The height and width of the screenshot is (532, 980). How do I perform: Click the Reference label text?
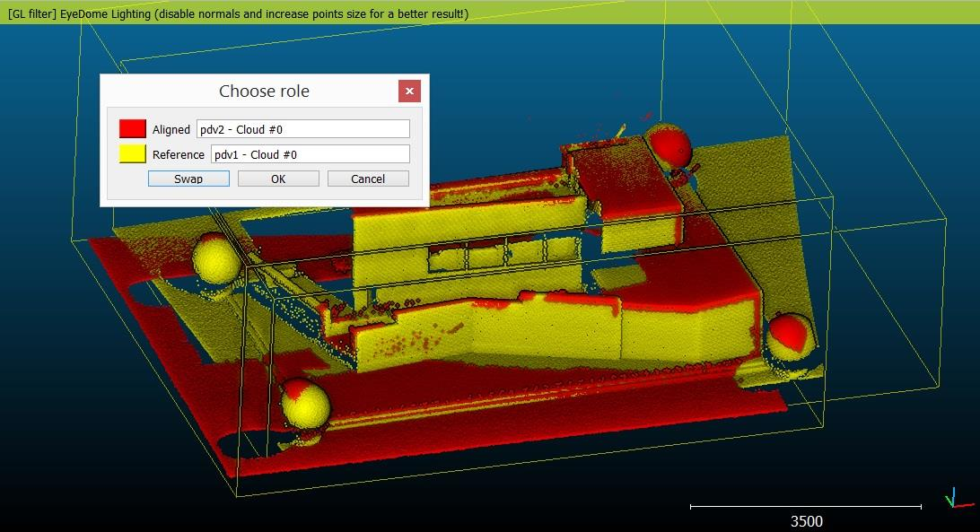tap(178, 154)
